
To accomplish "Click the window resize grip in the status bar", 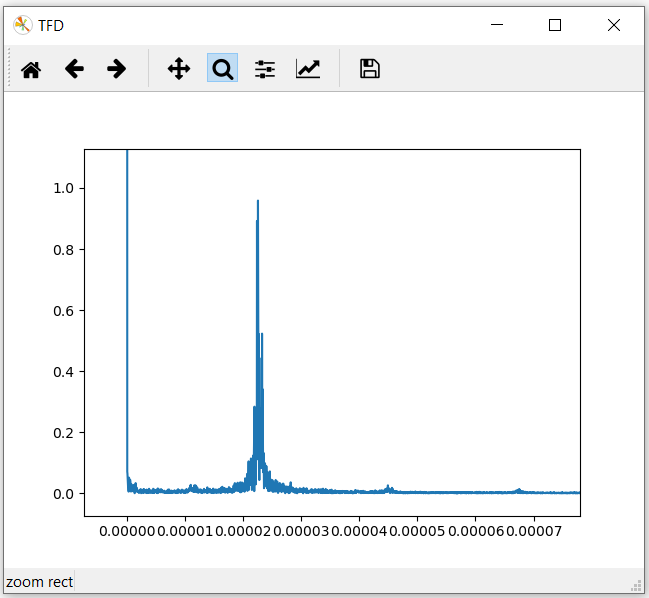I will pos(636,586).
